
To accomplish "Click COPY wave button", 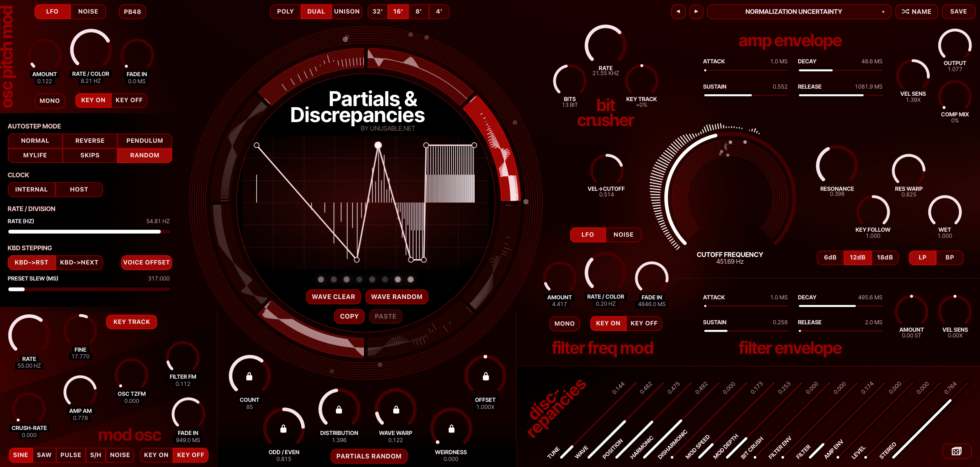I will click(349, 316).
